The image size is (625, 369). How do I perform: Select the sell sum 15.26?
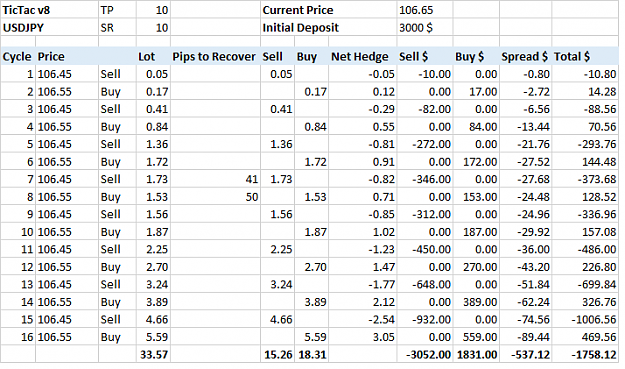[277, 354]
